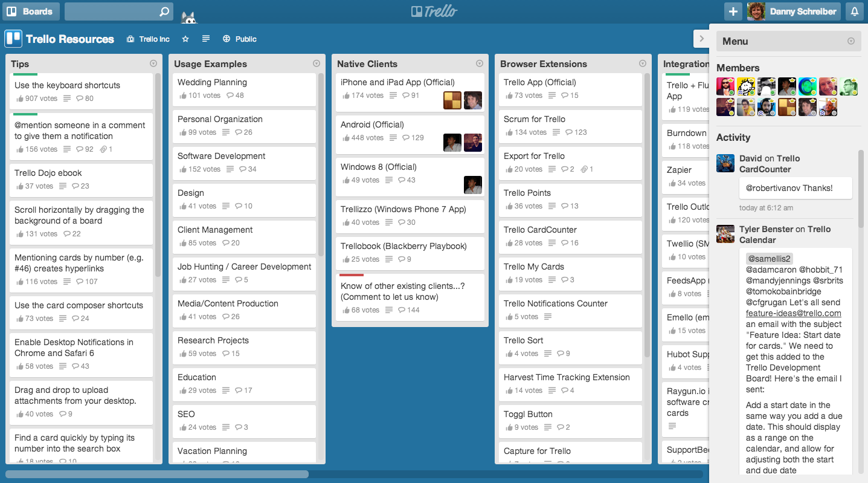
Task: Open the Wedding Planning card
Action: (x=245, y=89)
